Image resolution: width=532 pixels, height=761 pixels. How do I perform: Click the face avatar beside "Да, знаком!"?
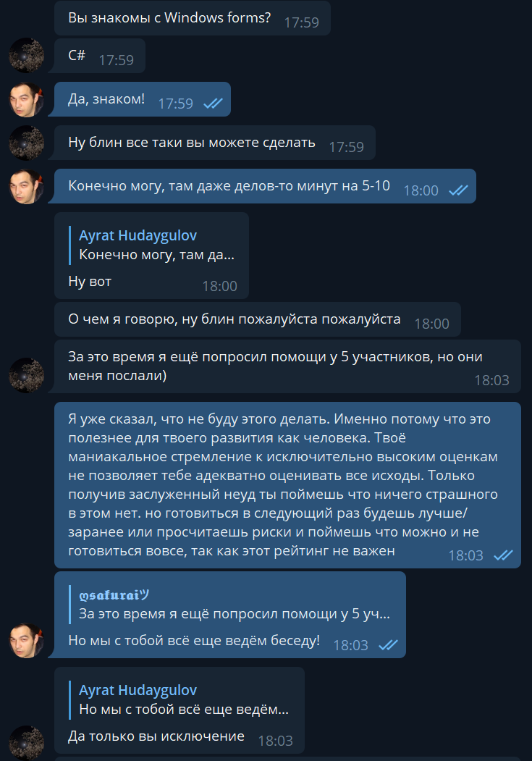[x=27, y=99]
